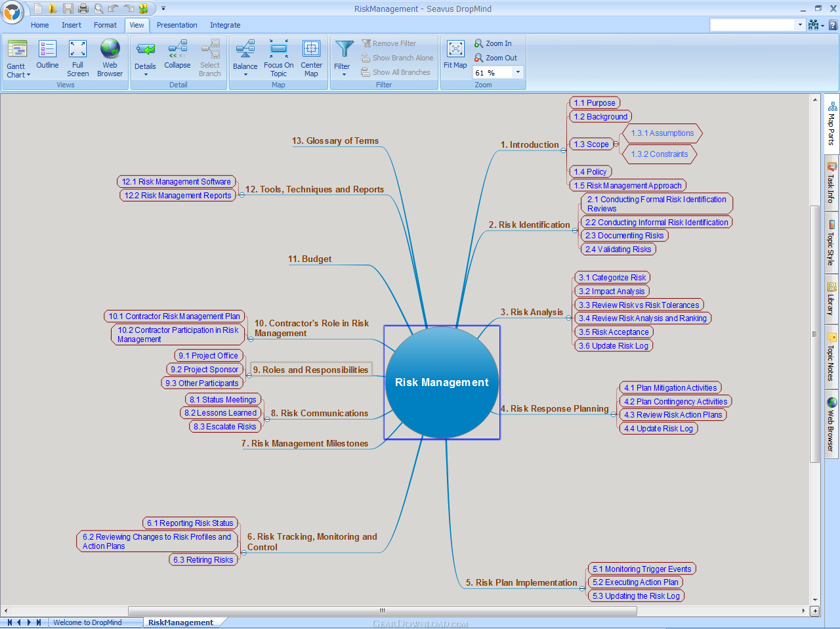
Task: Open the Task Info side panel
Action: pyautogui.click(x=831, y=184)
